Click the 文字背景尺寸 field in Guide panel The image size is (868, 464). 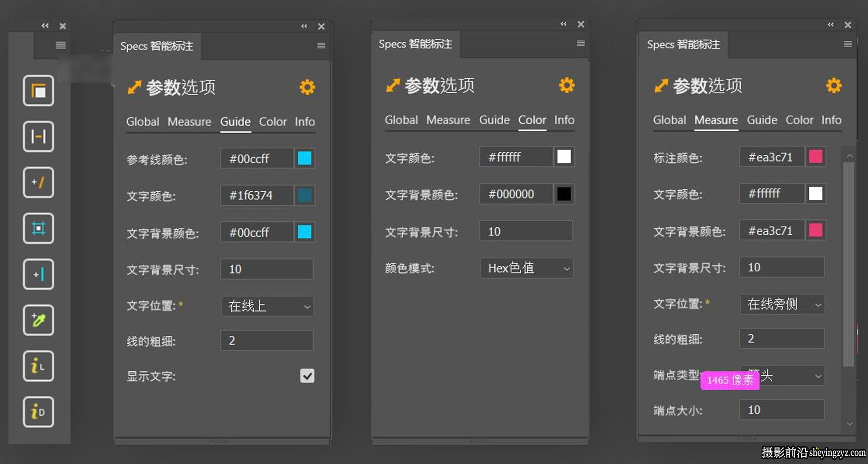point(267,269)
